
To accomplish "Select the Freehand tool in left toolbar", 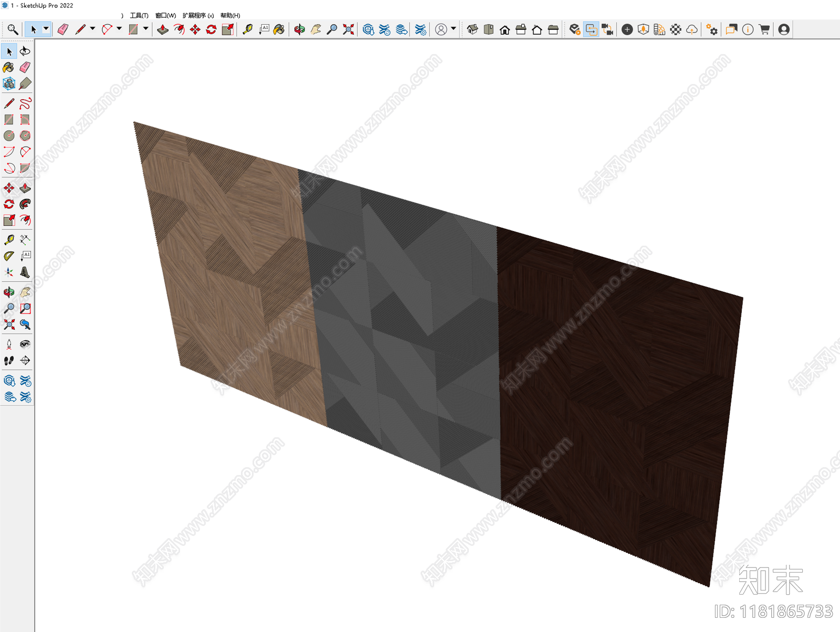I will (x=25, y=103).
